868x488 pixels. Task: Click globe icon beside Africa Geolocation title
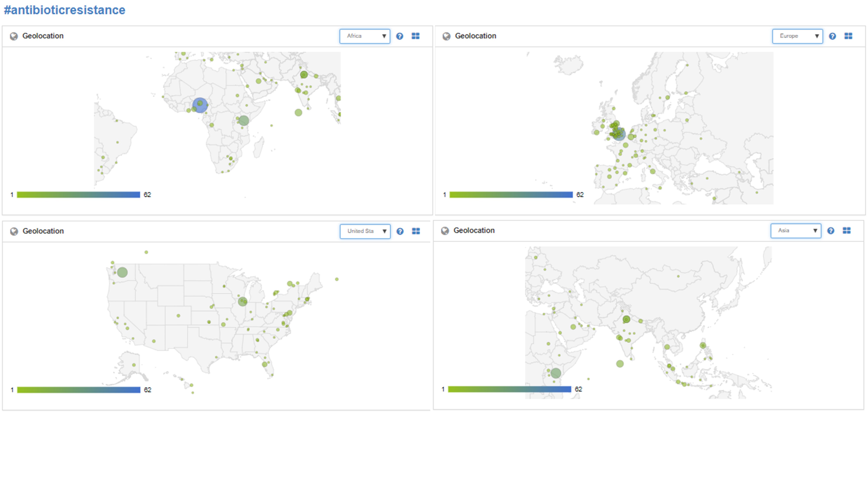pos(14,36)
